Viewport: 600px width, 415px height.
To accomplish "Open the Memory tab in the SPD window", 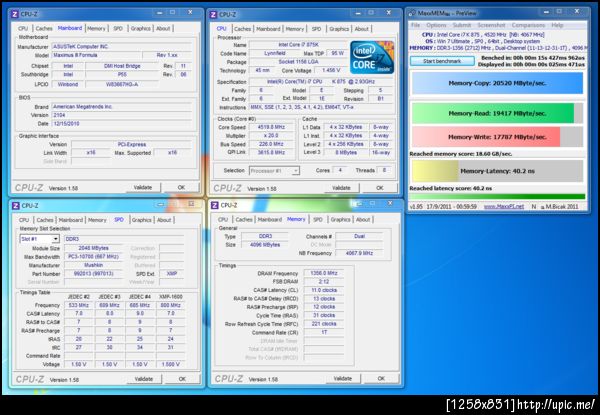I will click(97, 220).
